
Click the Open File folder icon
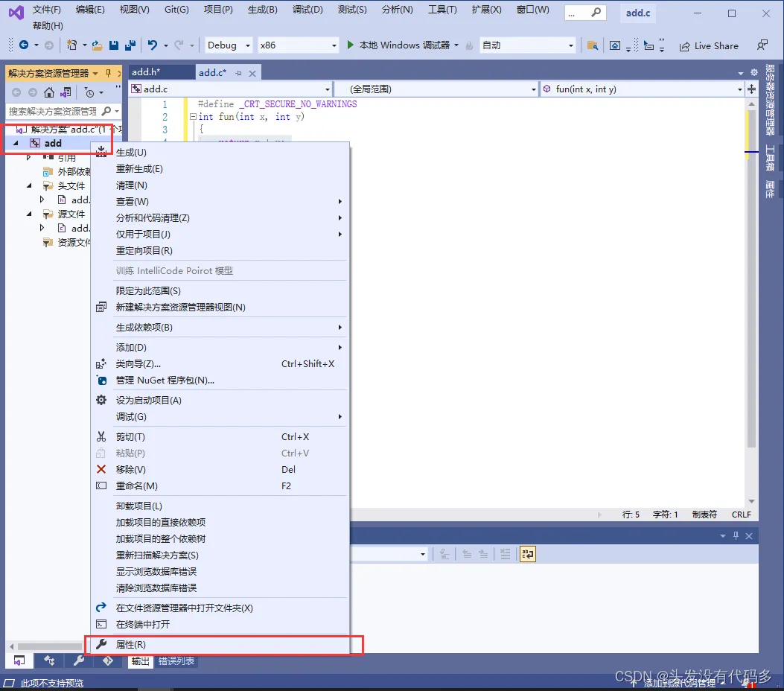pos(97,45)
